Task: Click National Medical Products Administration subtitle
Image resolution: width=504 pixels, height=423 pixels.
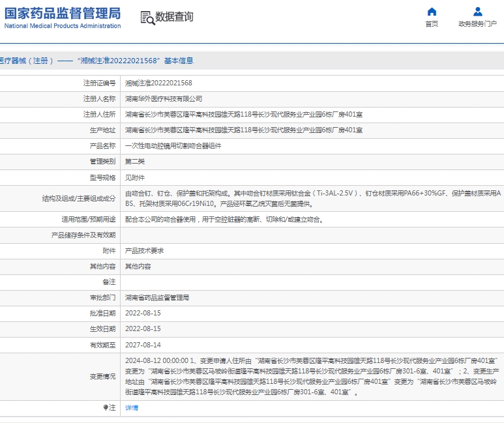Action: (x=63, y=25)
